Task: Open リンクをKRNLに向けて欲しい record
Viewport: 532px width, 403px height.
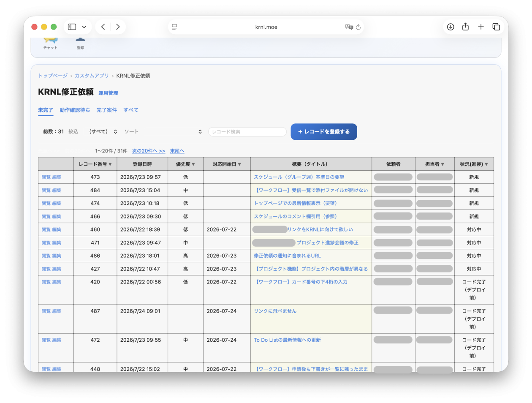Action: coord(320,229)
